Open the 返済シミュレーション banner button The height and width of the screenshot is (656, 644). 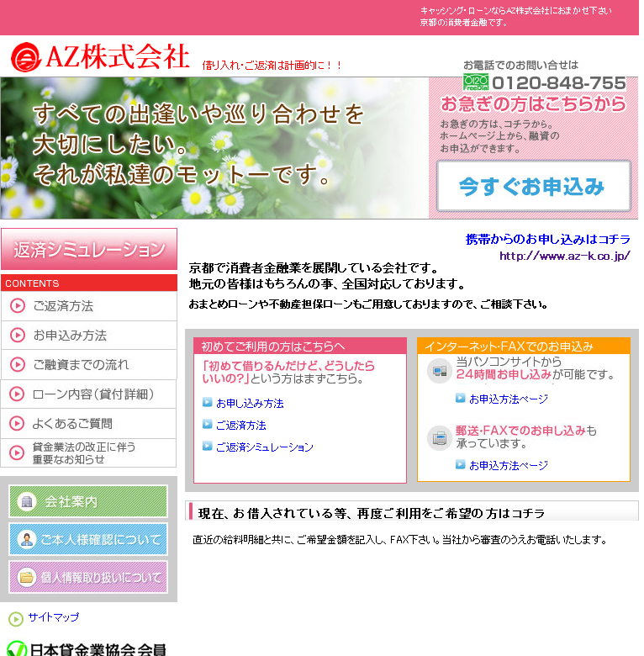89,249
